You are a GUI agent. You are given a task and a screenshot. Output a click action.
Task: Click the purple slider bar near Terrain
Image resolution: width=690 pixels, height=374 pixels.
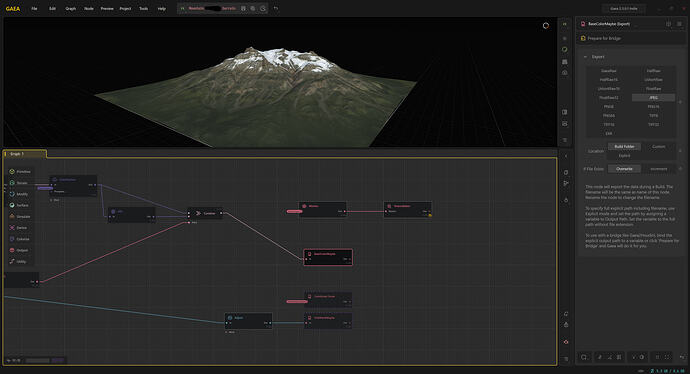click(x=44, y=188)
